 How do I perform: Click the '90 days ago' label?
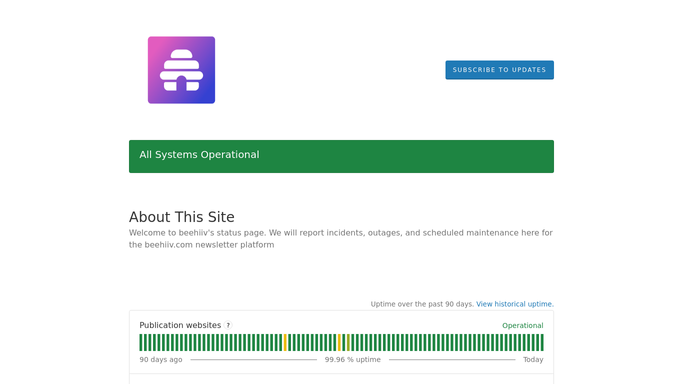pyautogui.click(x=161, y=360)
